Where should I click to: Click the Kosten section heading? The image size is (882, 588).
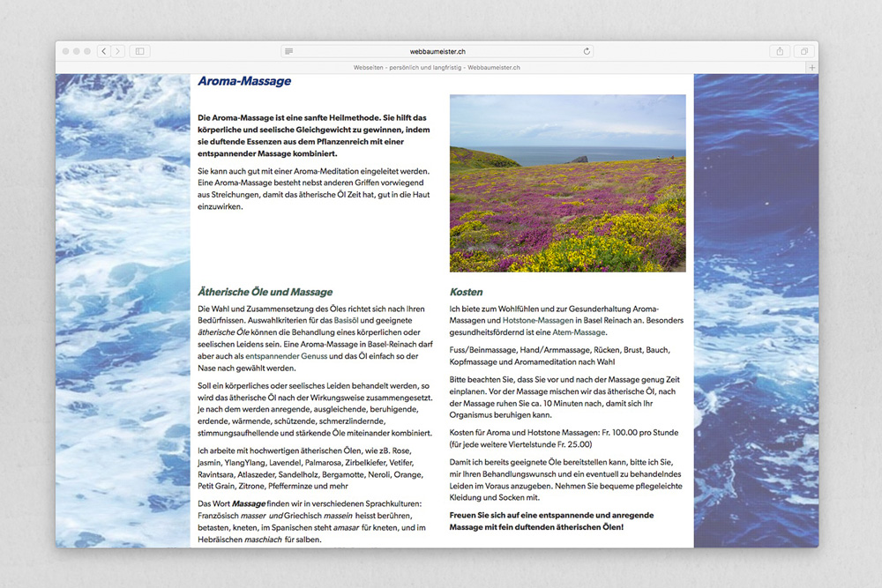pos(466,292)
